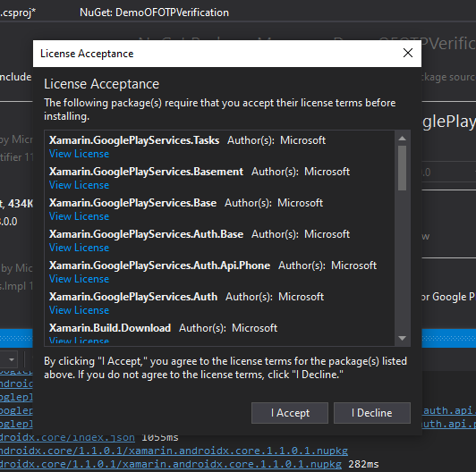
Task: Click the I Accept button
Action: coord(290,413)
